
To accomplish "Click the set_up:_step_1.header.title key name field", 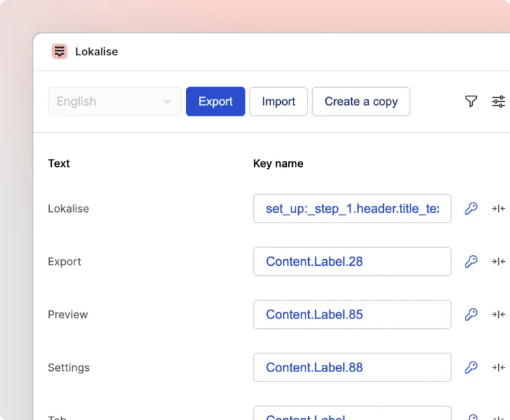I will click(x=352, y=209).
